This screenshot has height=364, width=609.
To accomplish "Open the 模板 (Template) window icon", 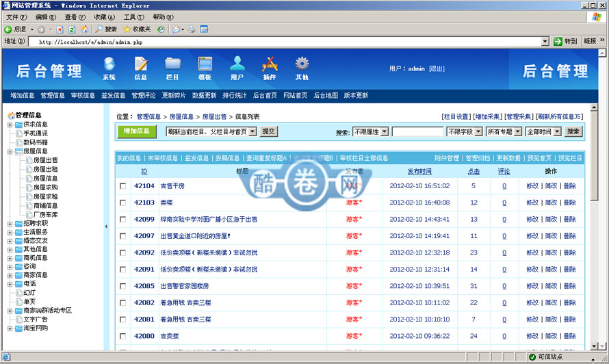I will click(205, 64).
